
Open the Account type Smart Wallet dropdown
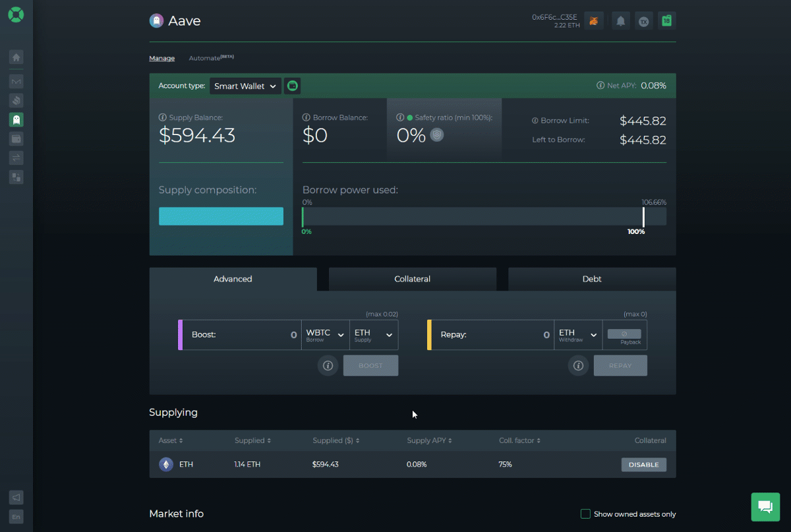[246, 86]
